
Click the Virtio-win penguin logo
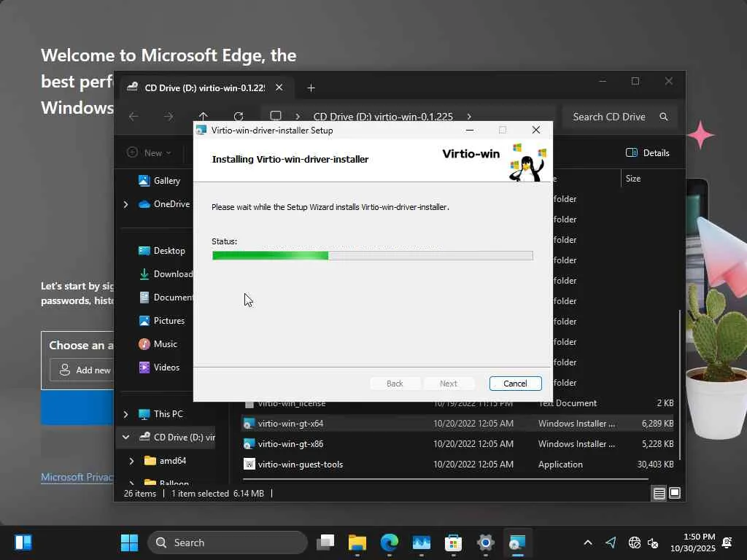[x=527, y=162]
